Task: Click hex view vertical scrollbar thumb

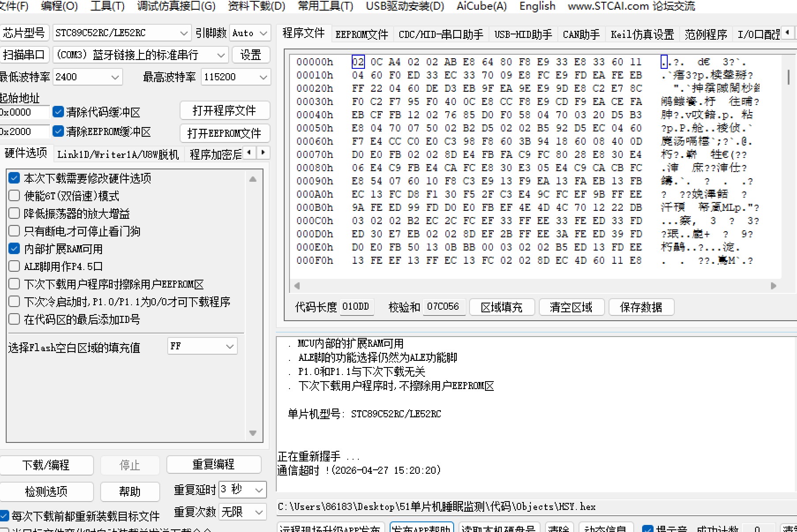Action: tap(788, 77)
